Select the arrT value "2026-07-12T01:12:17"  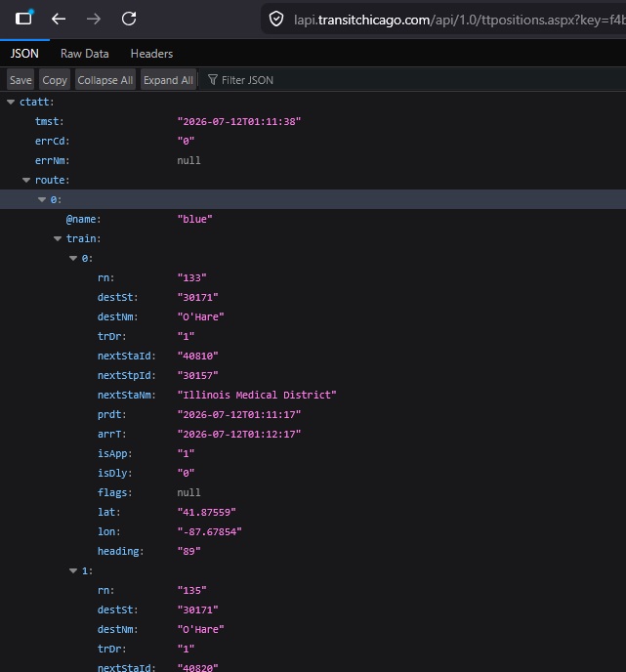click(x=239, y=434)
